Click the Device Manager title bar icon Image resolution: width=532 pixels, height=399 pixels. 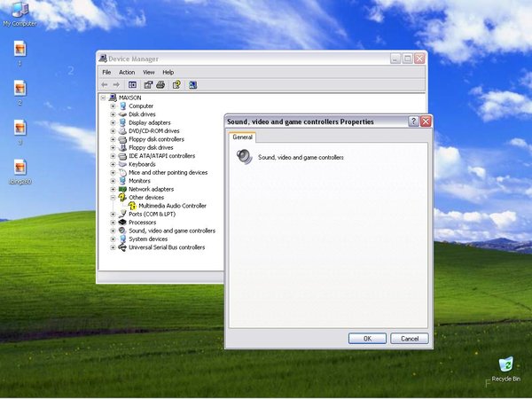point(103,59)
